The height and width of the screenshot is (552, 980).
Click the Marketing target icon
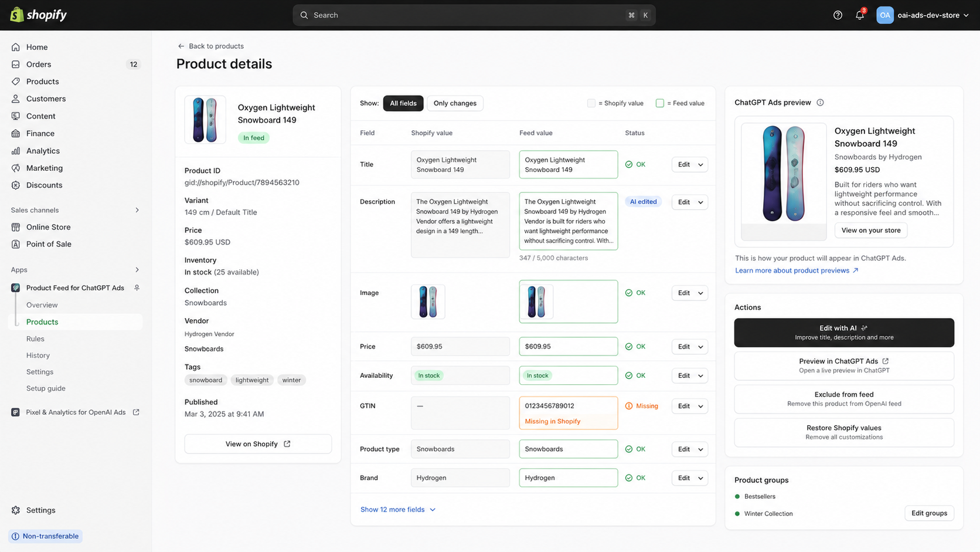pos(16,168)
